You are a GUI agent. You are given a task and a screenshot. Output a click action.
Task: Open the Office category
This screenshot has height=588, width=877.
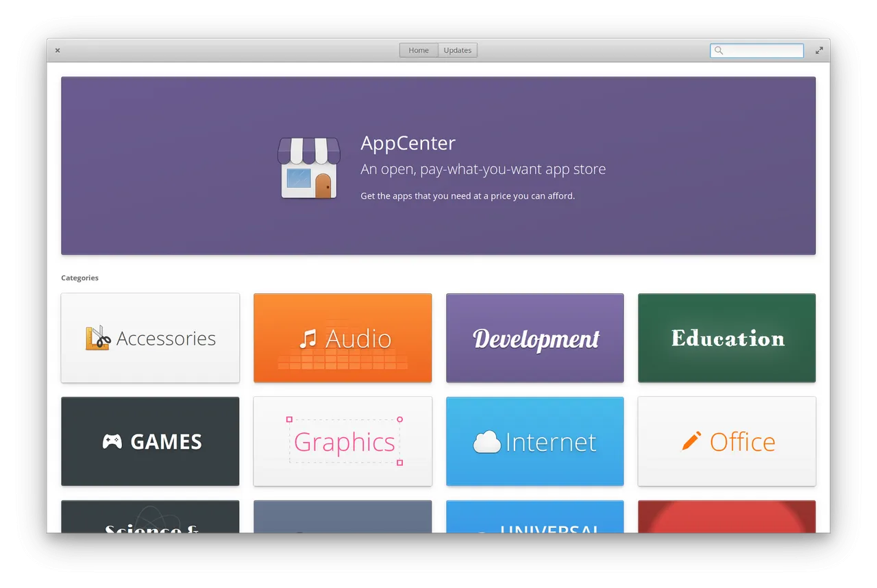pos(727,441)
